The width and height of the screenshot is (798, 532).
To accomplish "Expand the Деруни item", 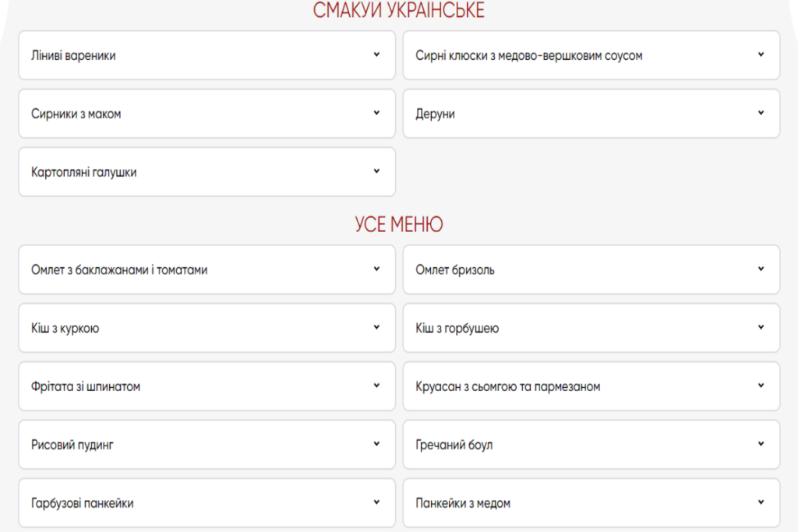I will 591,114.
